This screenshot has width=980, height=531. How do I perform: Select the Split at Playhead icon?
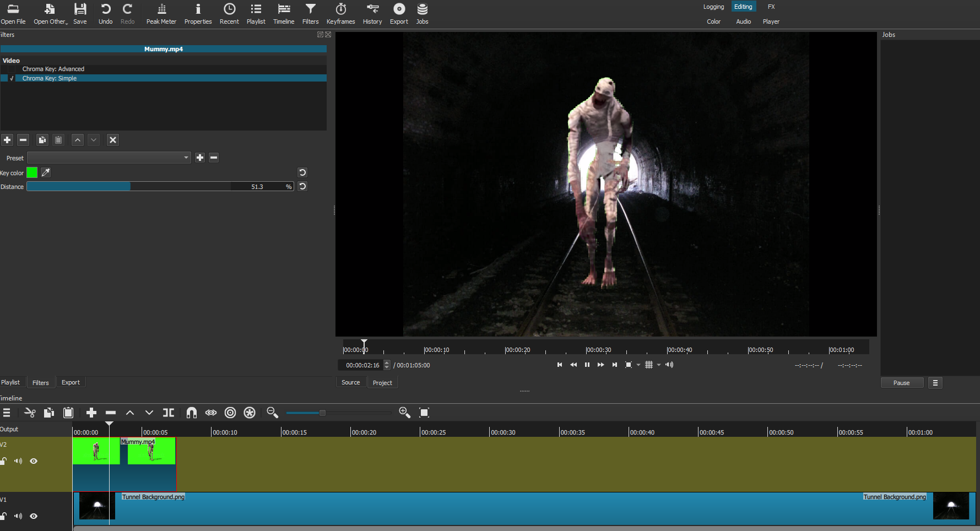point(169,413)
